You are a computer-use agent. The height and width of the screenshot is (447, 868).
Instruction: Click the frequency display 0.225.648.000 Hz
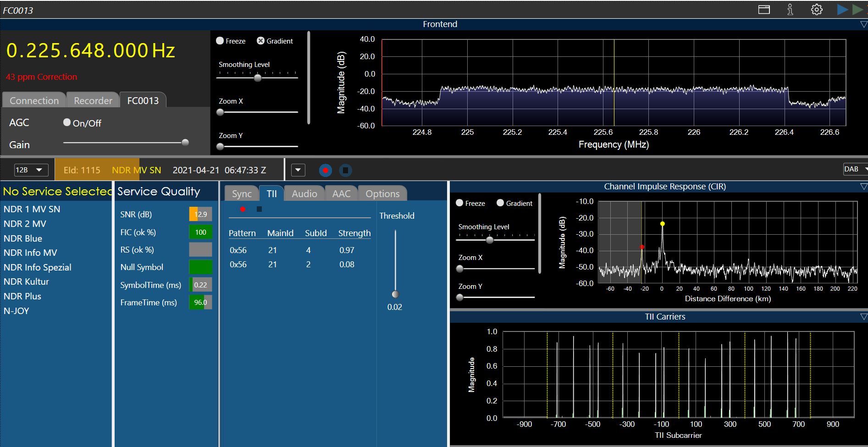click(90, 50)
